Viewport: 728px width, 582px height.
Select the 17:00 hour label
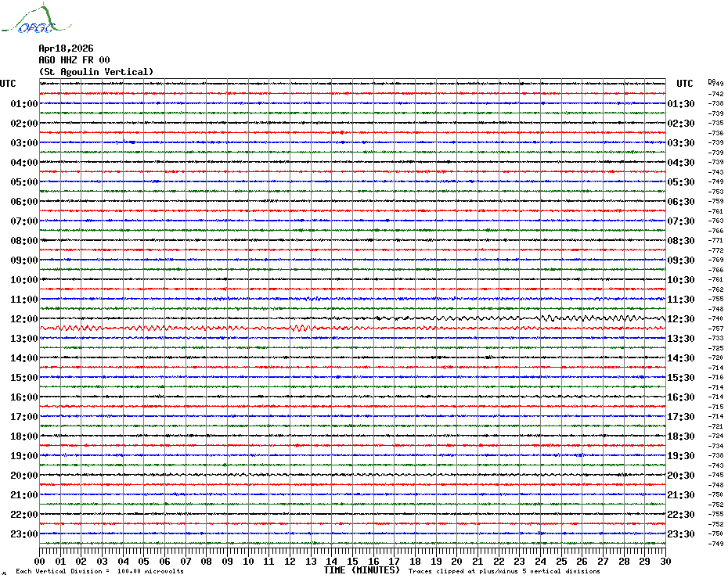coord(24,417)
